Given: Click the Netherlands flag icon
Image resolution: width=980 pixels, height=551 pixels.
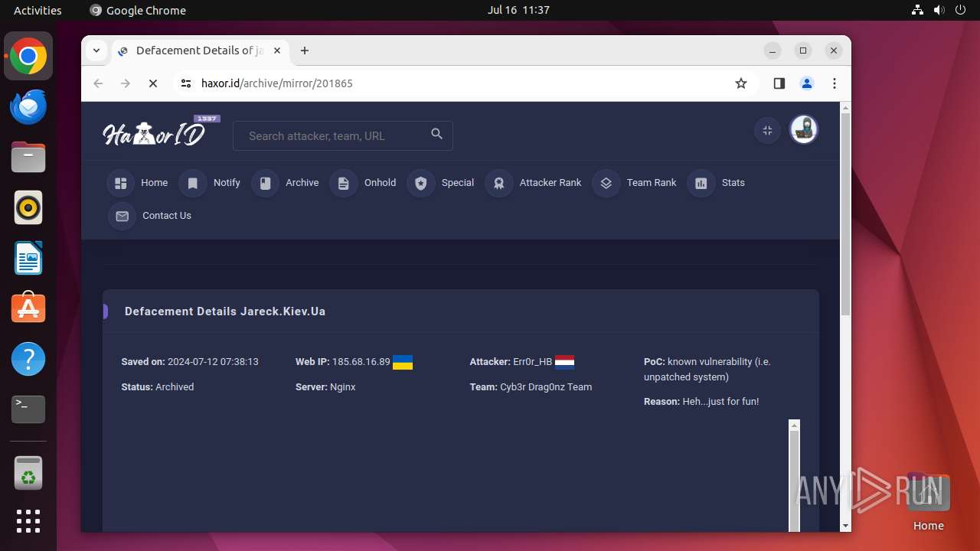Looking at the screenshot, I should (x=564, y=363).
